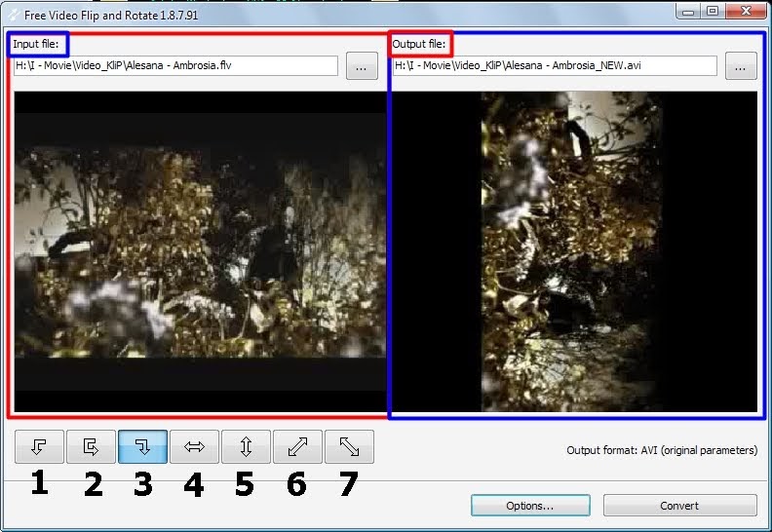Minimize the Free Video Flip and Rotate window
This screenshot has width=772, height=532.
[x=688, y=12]
